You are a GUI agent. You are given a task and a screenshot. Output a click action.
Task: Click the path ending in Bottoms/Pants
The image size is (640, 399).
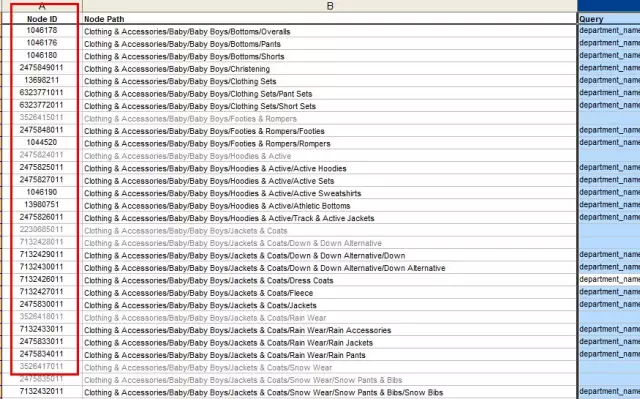[182, 44]
